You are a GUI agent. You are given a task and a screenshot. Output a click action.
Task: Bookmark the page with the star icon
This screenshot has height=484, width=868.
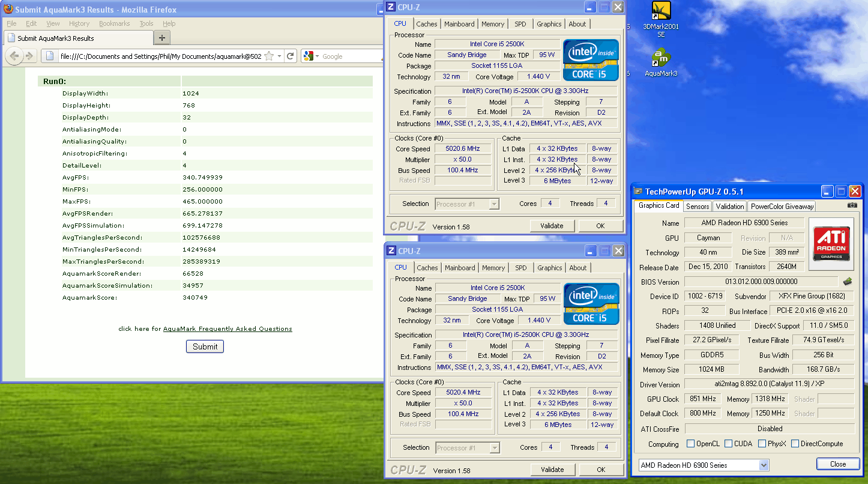[269, 56]
